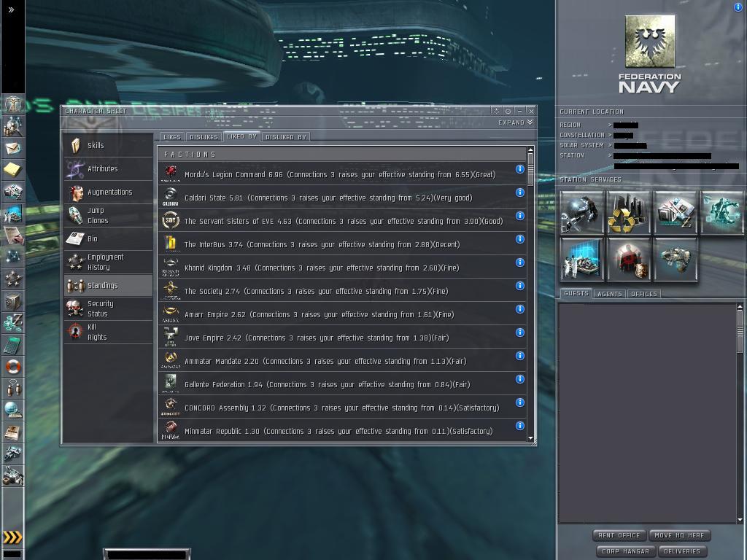Open the green Calculator icon

13,345
